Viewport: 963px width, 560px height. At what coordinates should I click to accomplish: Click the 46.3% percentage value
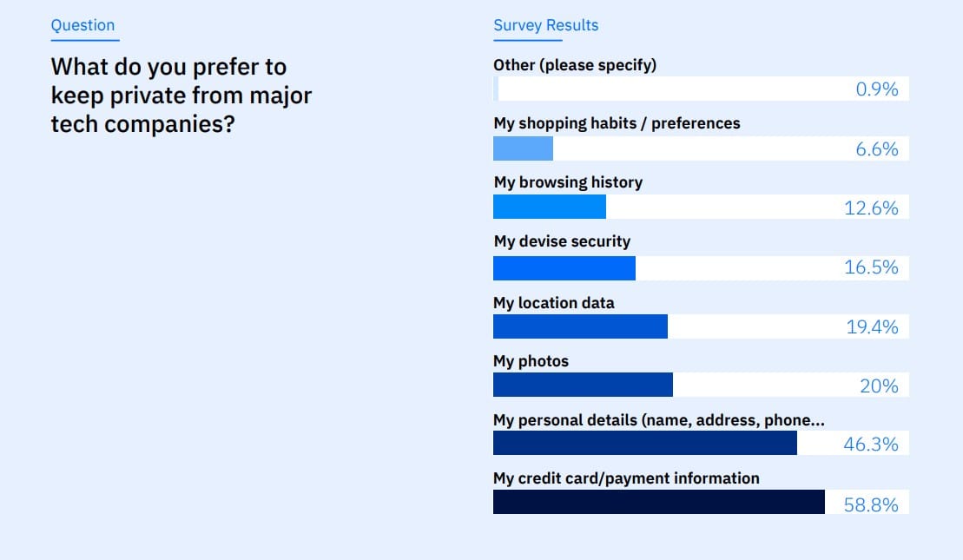(870, 445)
